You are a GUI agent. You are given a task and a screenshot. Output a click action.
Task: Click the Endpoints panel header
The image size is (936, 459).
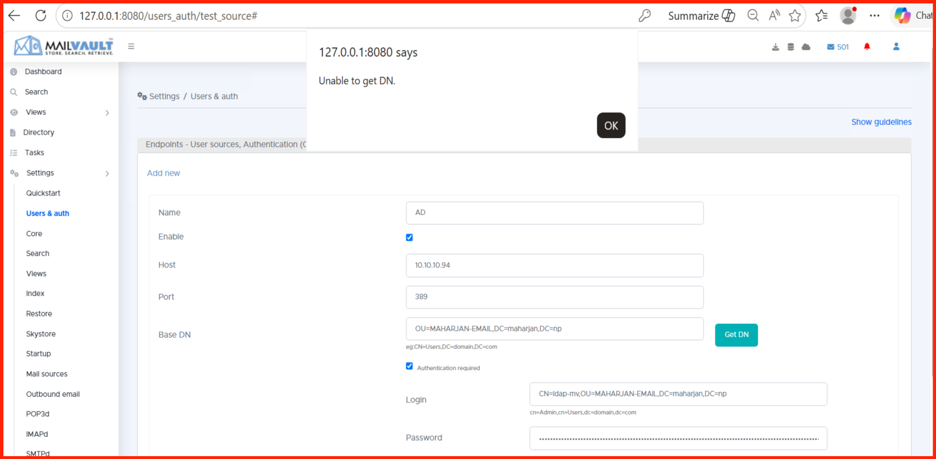click(524, 144)
